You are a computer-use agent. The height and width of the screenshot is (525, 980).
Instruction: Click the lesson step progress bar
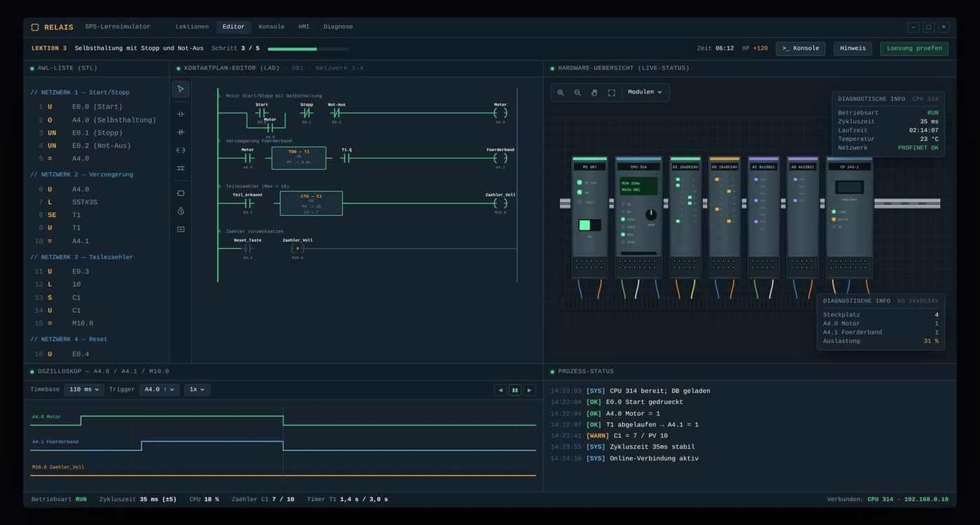click(x=309, y=49)
